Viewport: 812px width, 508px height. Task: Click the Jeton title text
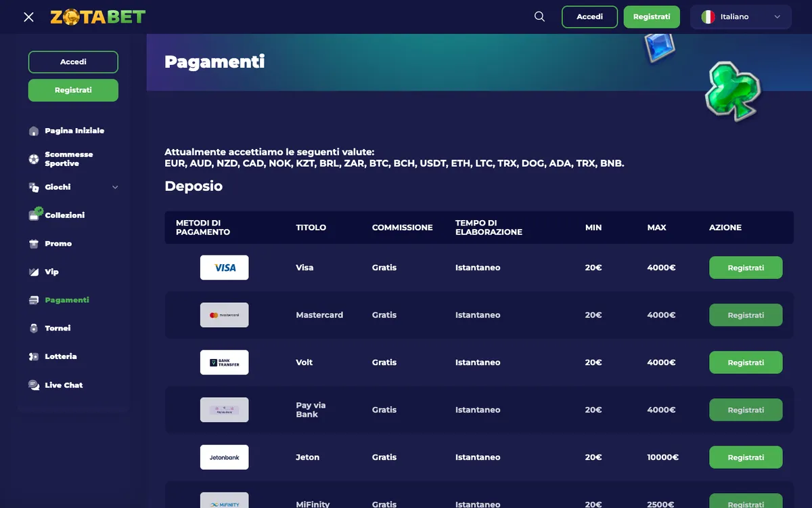307,457
